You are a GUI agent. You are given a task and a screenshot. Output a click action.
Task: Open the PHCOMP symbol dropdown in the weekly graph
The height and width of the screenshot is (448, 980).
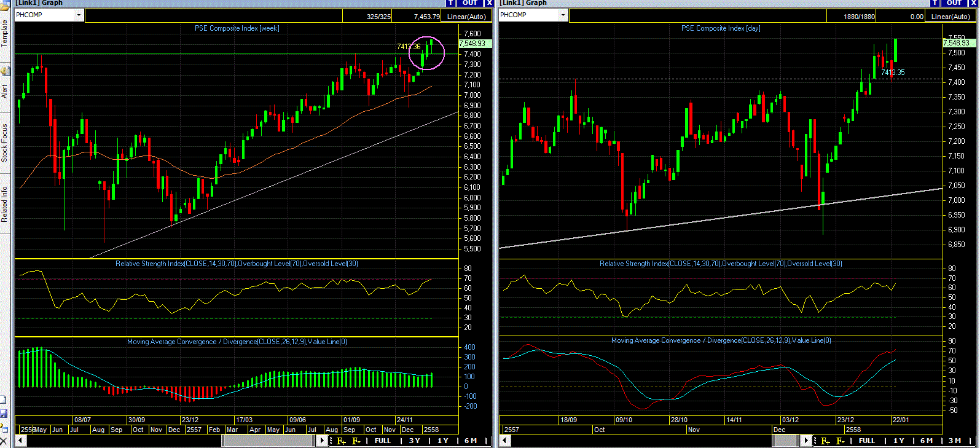pos(79,15)
